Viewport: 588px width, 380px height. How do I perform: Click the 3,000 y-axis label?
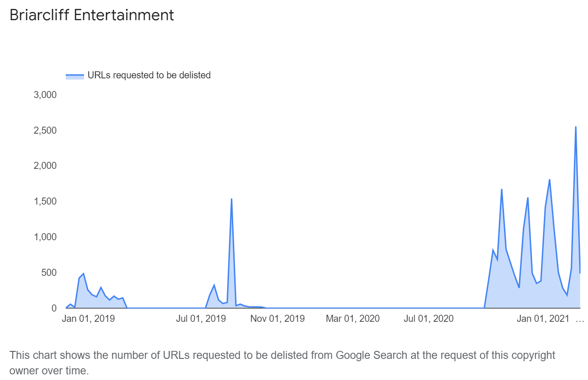tap(45, 95)
